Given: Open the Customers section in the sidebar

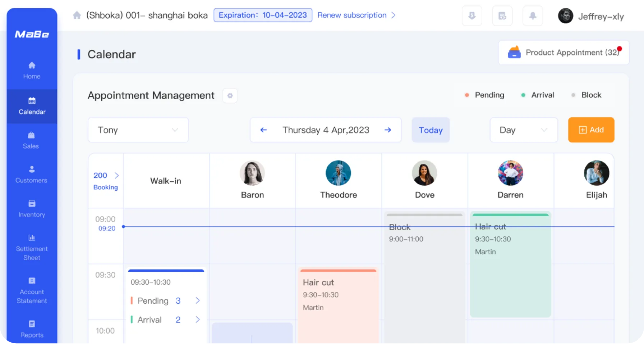Looking at the screenshot, I should point(31,175).
